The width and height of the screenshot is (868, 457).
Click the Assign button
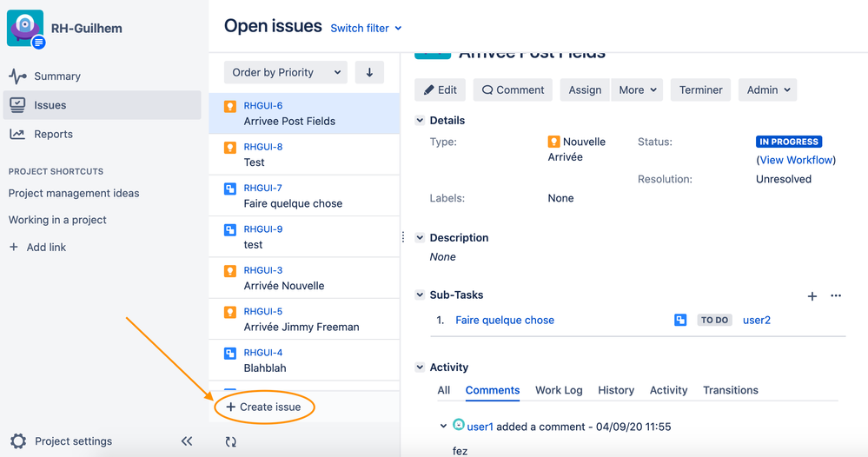point(585,89)
